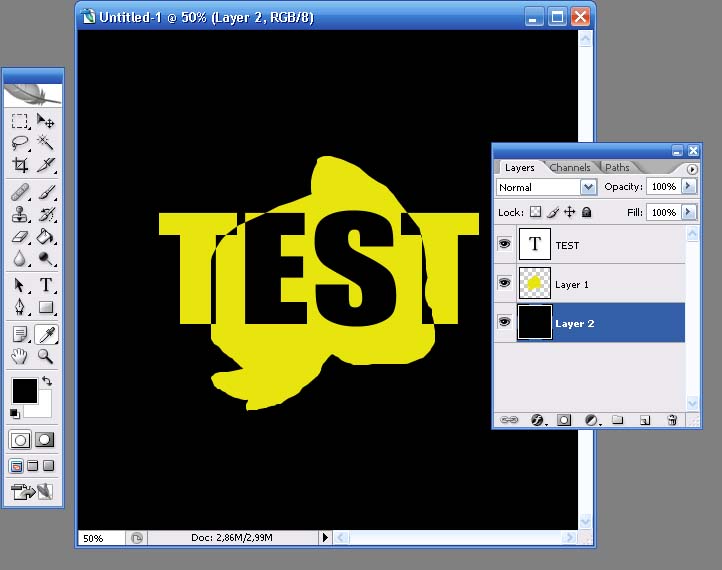Viewport: 722px width, 570px height.
Task: Toggle lock position
Action: [570, 212]
